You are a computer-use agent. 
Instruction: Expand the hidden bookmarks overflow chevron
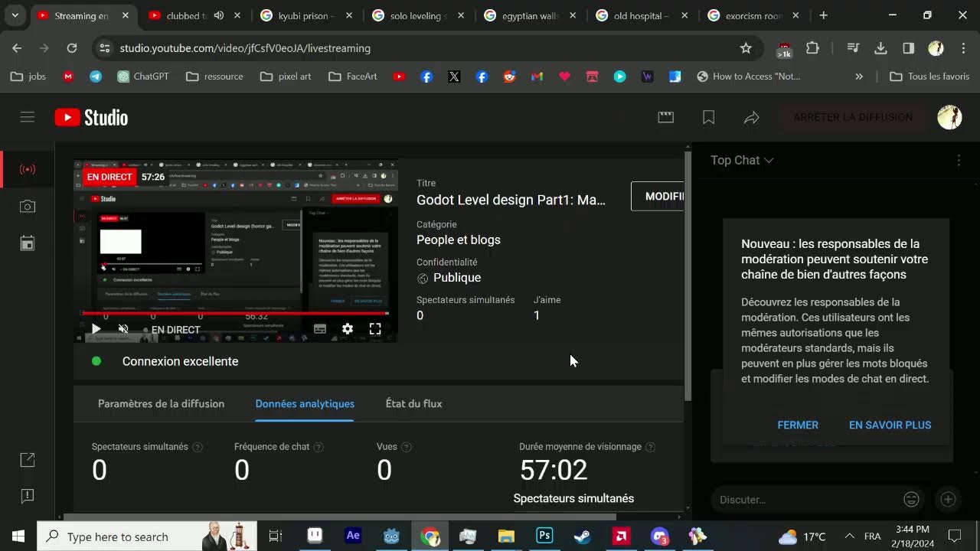pos(859,77)
